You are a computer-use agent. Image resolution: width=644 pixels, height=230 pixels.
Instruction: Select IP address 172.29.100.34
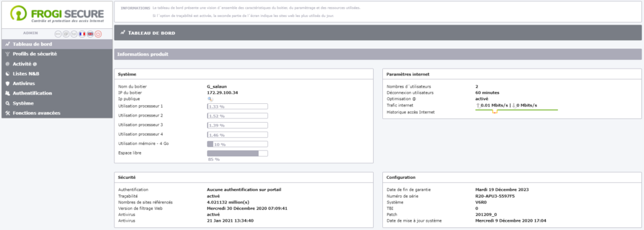click(223, 93)
